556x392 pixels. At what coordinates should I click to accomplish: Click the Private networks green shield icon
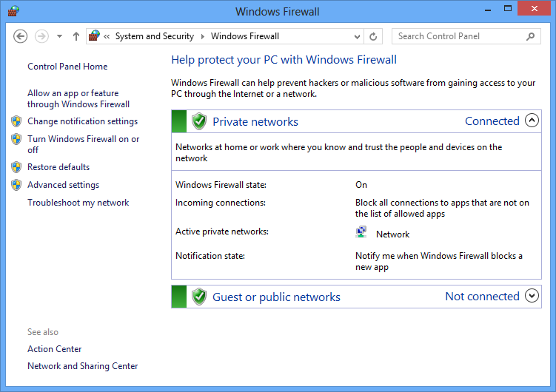pyautogui.click(x=198, y=121)
